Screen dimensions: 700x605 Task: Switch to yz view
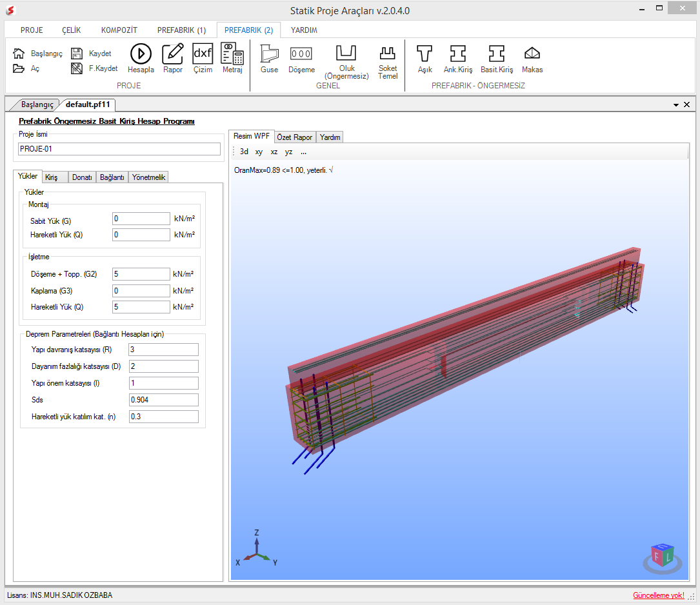coord(289,152)
